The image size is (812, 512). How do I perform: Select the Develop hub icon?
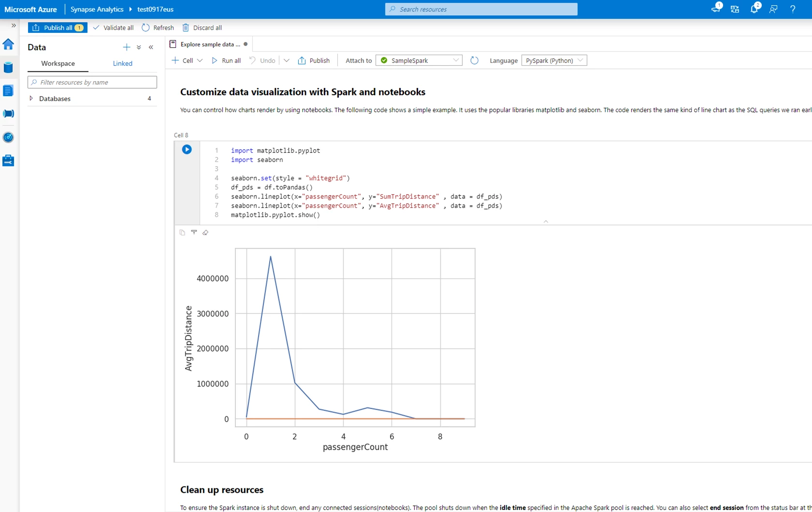[x=8, y=91]
